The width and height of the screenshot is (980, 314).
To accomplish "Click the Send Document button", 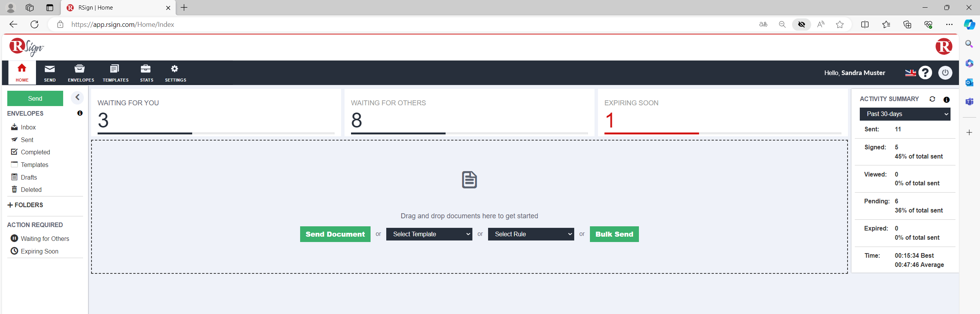I will coord(335,234).
